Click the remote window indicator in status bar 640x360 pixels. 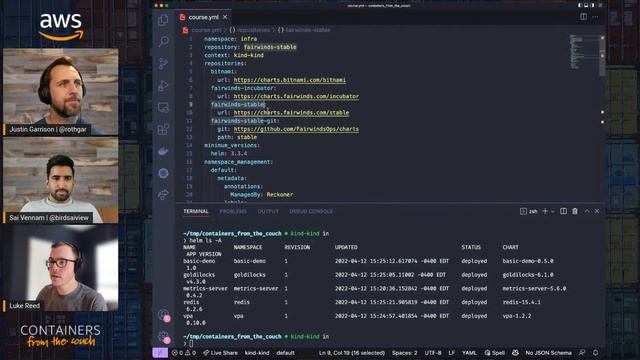click(160, 353)
